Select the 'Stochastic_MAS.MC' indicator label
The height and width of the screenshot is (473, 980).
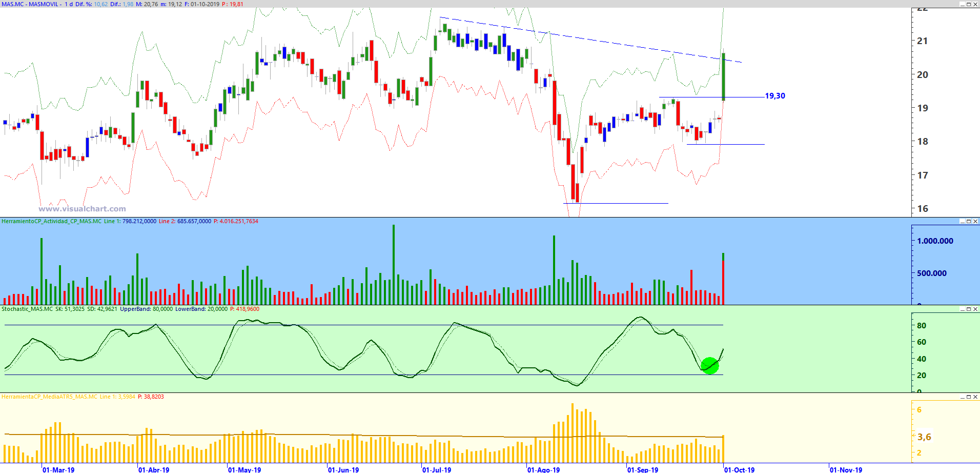click(x=27, y=309)
